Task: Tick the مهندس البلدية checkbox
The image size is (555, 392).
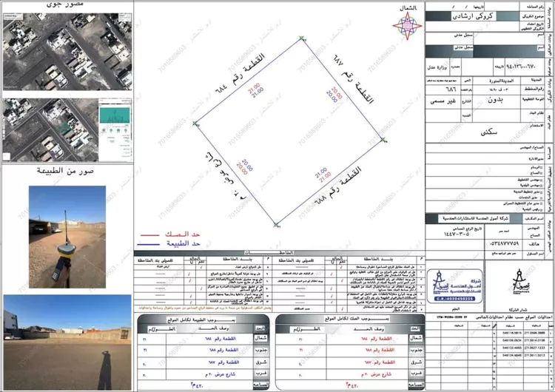Action: [541, 185]
